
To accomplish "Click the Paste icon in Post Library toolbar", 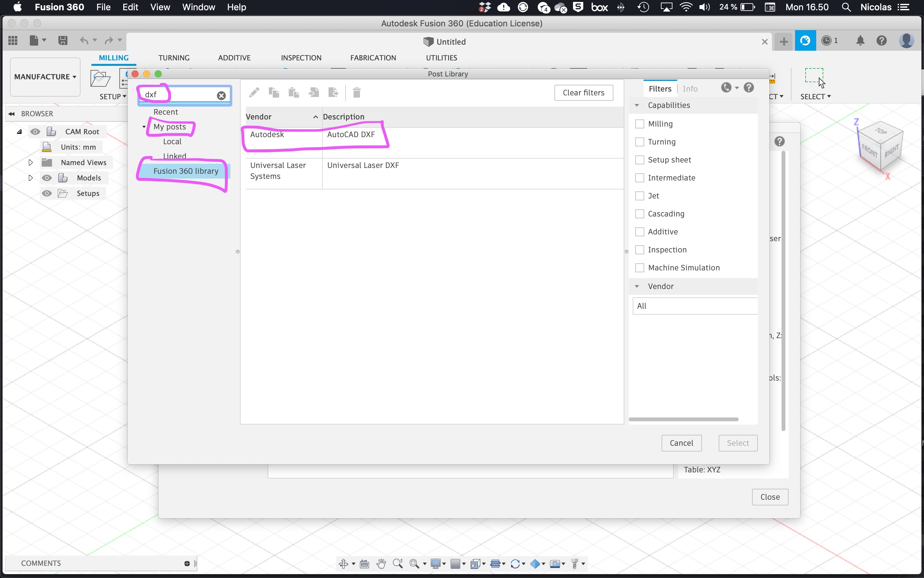I will (x=294, y=92).
